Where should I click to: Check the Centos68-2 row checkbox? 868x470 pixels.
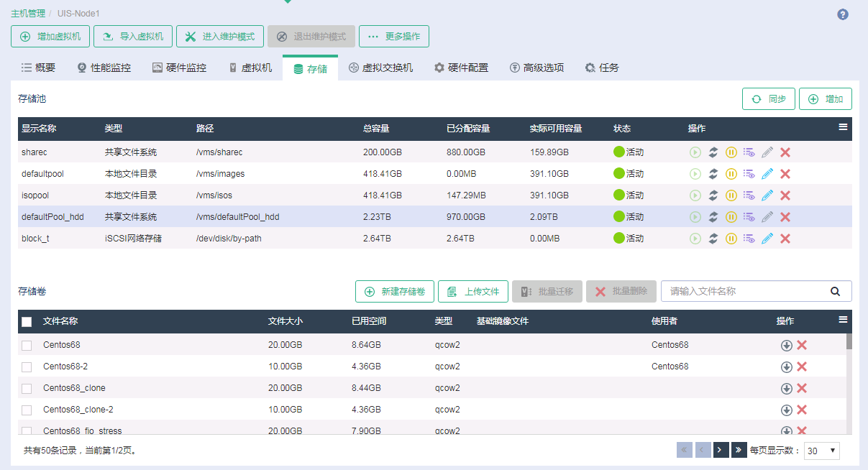[27, 367]
